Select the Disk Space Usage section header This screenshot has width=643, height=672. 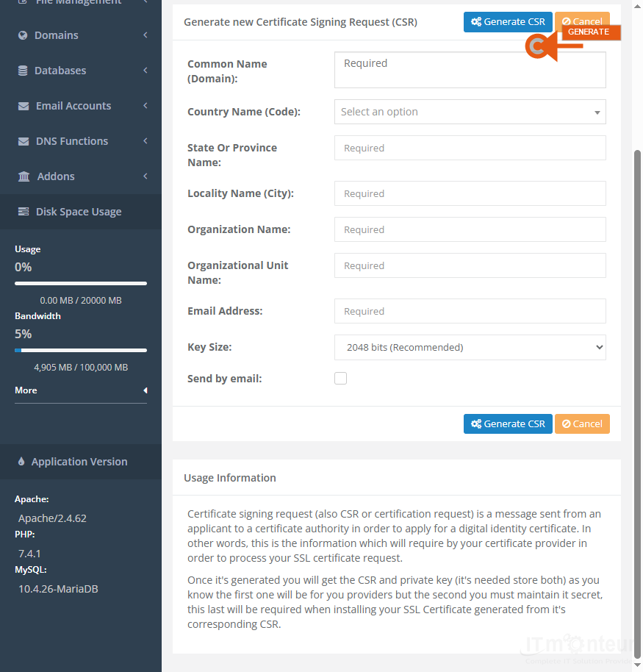coord(81,212)
